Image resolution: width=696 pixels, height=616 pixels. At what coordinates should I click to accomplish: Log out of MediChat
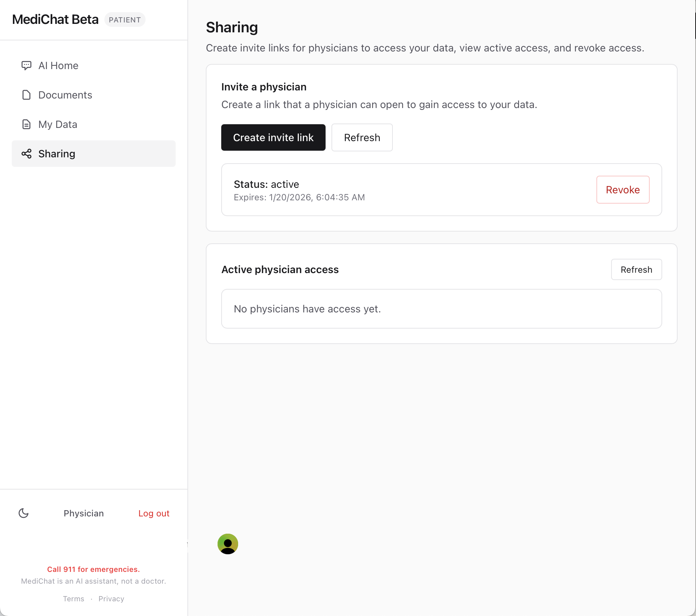[x=154, y=513]
